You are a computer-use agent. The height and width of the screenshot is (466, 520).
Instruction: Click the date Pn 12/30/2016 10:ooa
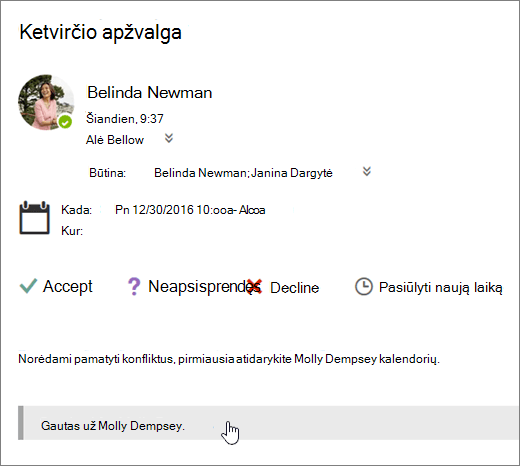click(174, 210)
